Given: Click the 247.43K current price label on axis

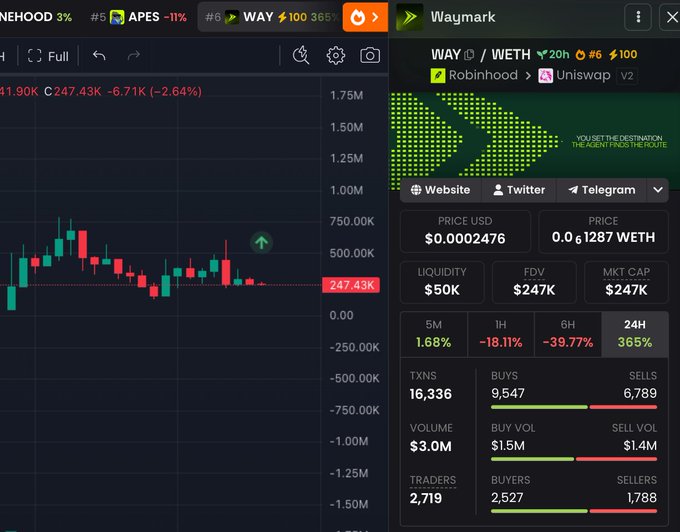Looking at the screenshot, I should coord(351,285).
